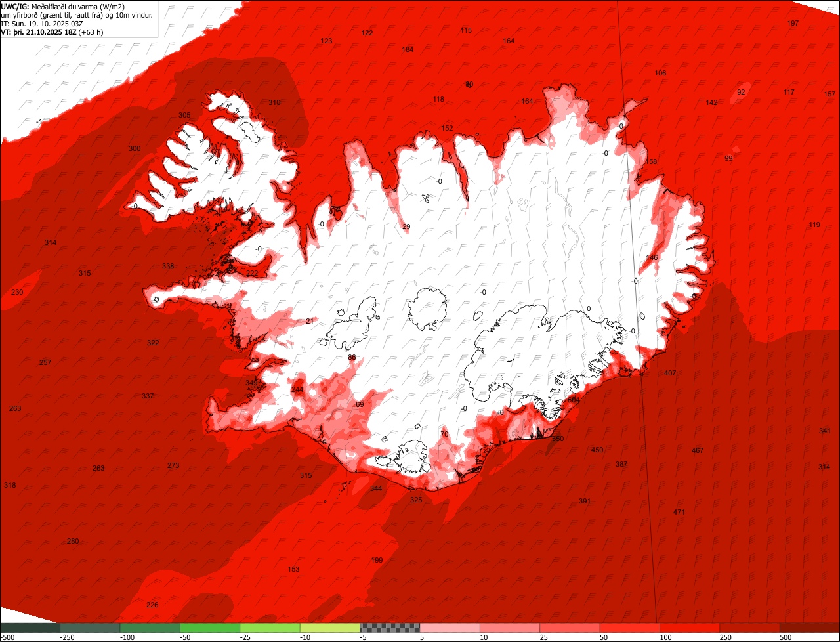Click the value 197 in the top-right corner
The width and height of the screenshot is (840, 642).
[793, 23]
